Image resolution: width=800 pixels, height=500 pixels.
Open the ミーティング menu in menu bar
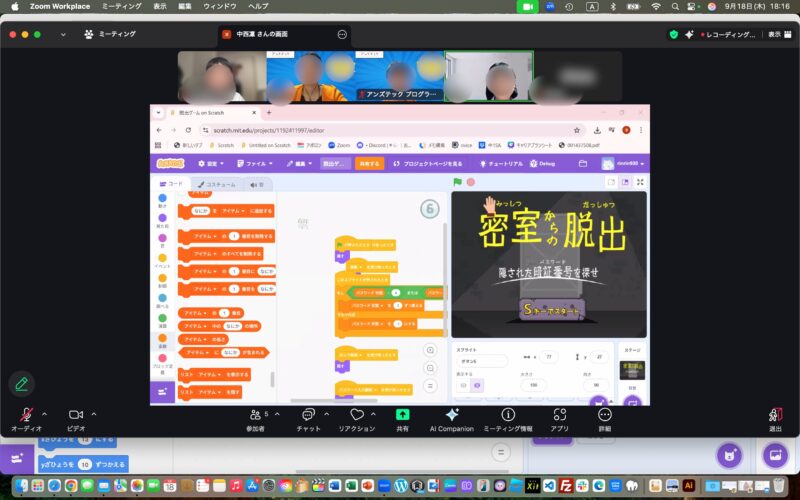click(x=122, y=6)
